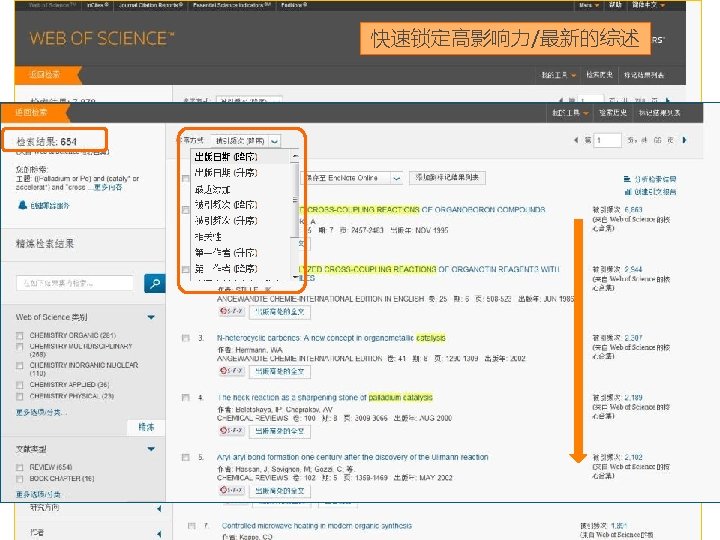Image resolution: width=720 pixels, height=540 pixels.
Task: Click citation count 2,189 of fourth result
Action: pos(633,398)
